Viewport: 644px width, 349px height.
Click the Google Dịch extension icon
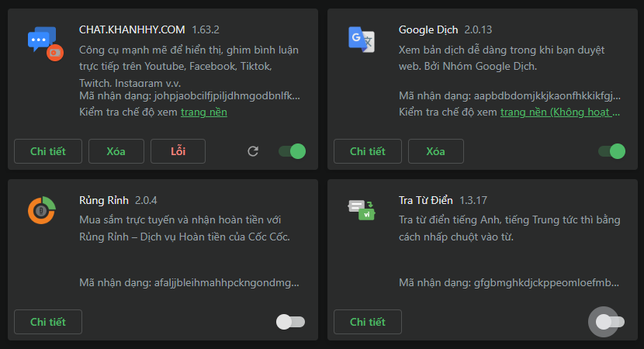pos(362,40)
